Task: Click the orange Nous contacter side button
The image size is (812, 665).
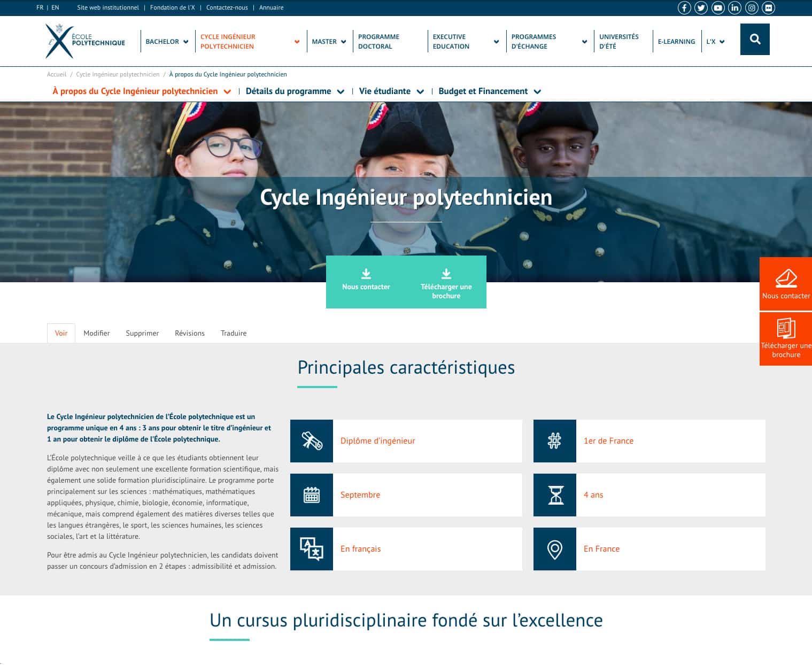Action: (786, 284)
